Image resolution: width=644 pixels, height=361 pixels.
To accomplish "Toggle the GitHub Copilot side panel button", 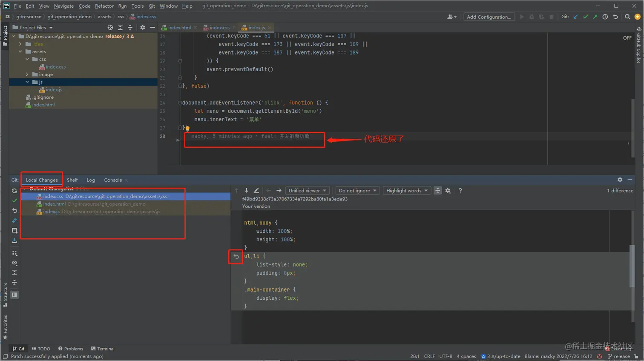I will [639, 45].
